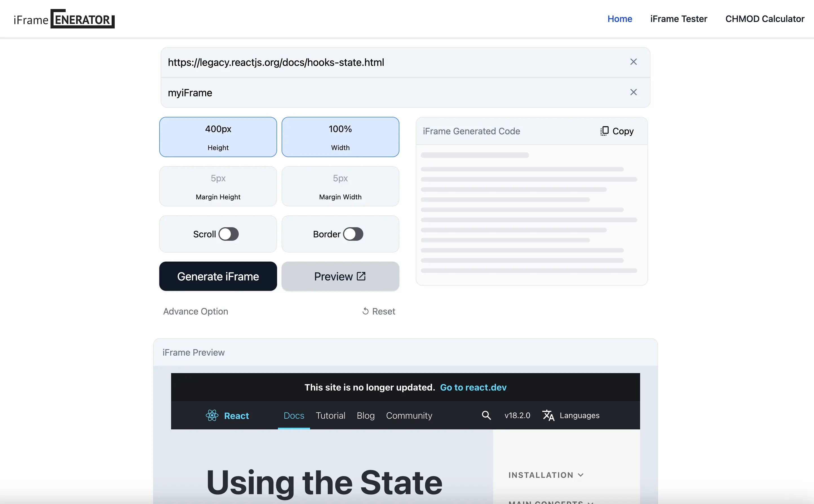The height and width of the screenshot is (504, 814).
Task: Click the Preview external link icon
Action: (360, 276)
